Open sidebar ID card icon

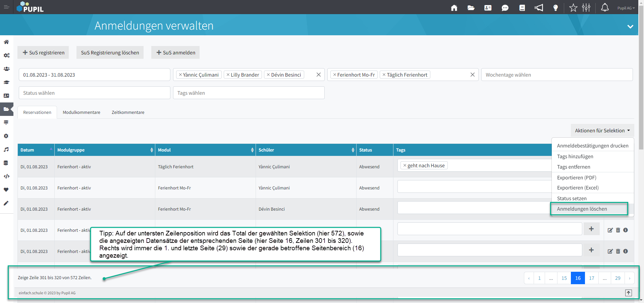(6, 96)
